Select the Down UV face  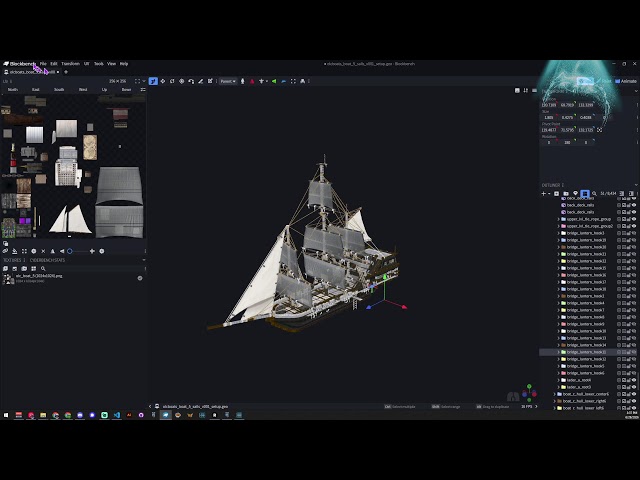click(127, 89)
